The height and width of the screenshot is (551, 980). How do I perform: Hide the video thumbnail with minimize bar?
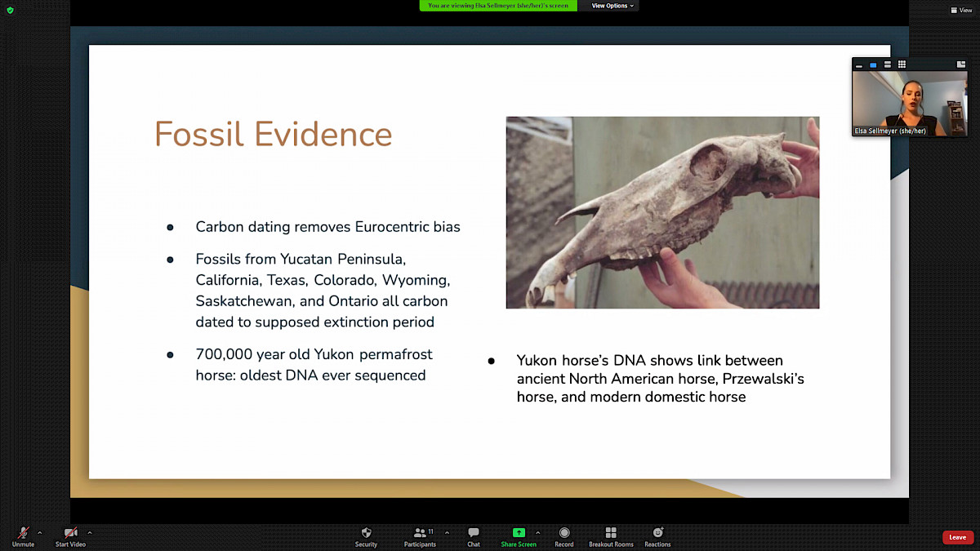[x=859, y=64]
